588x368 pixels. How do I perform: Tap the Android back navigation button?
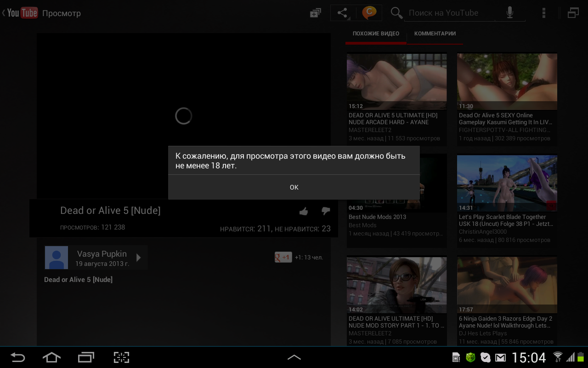tap(18, 357)
